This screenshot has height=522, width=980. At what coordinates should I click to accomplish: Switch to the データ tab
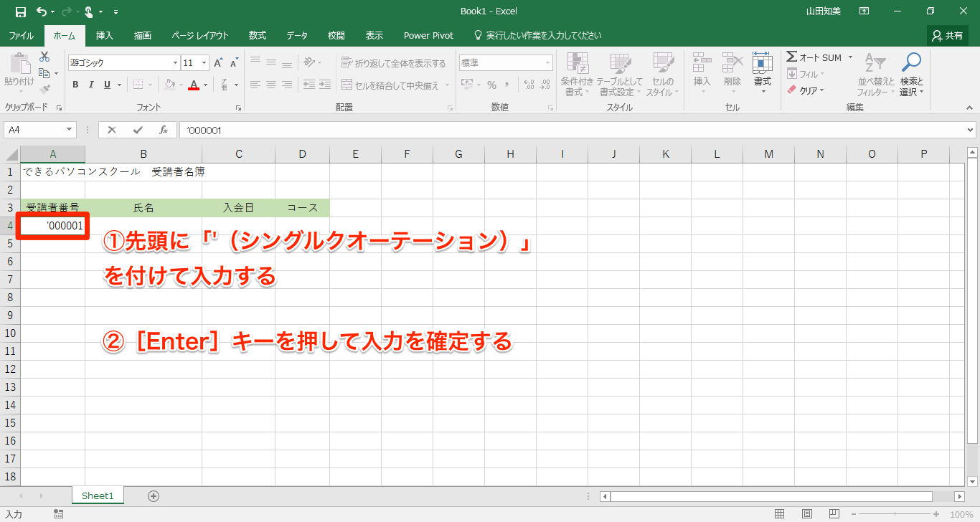click(x=297, y=35)
